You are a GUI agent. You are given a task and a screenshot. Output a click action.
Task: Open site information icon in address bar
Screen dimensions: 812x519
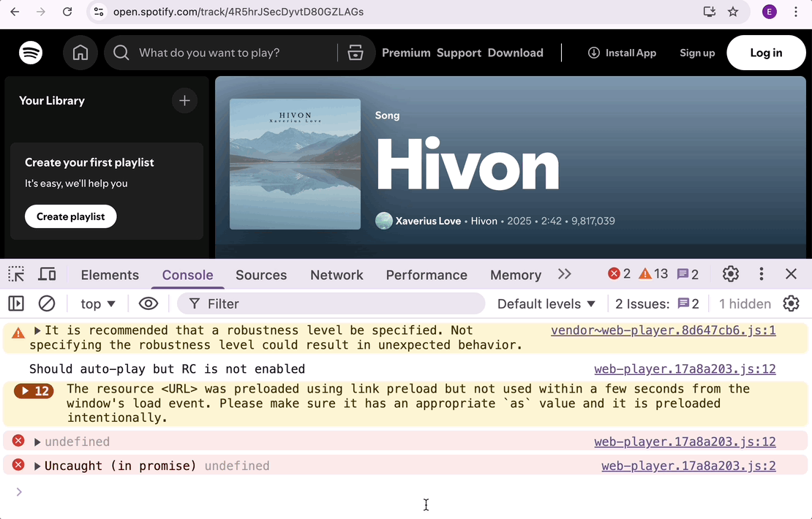[x=99, y=12]
